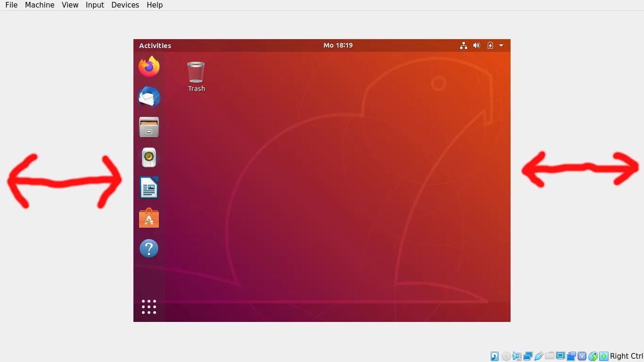
Task: Open LibreOffice Writer from the dock
Action: point(149,188)
